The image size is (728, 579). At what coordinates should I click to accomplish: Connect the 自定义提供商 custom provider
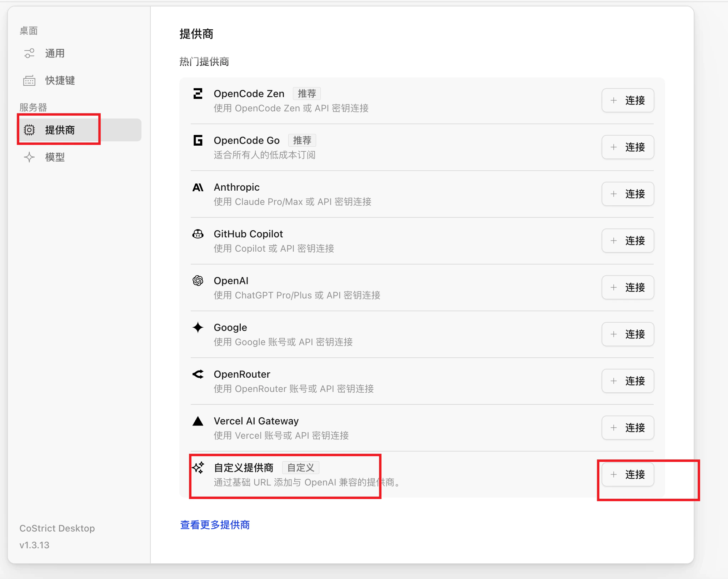[628, 474]
